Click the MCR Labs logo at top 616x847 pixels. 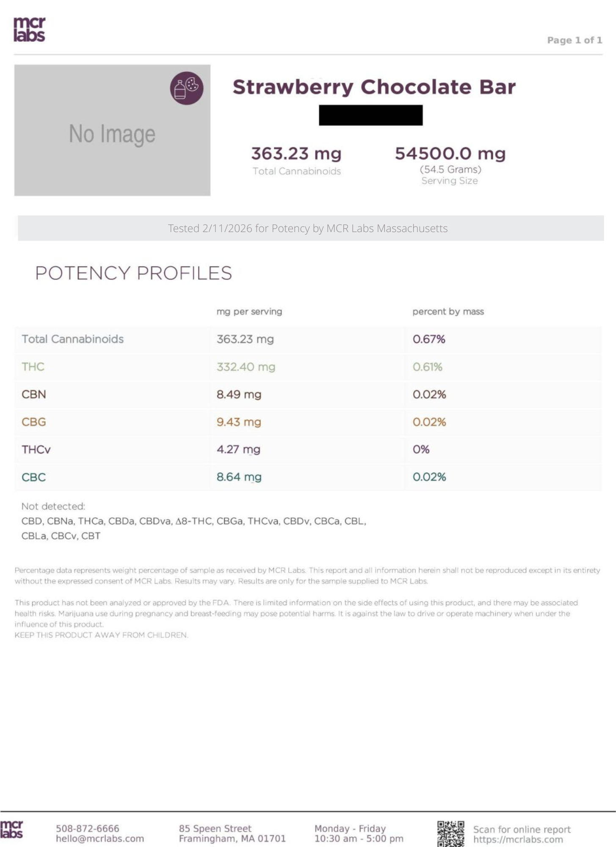pyautogui.click(x=29, y=30)
